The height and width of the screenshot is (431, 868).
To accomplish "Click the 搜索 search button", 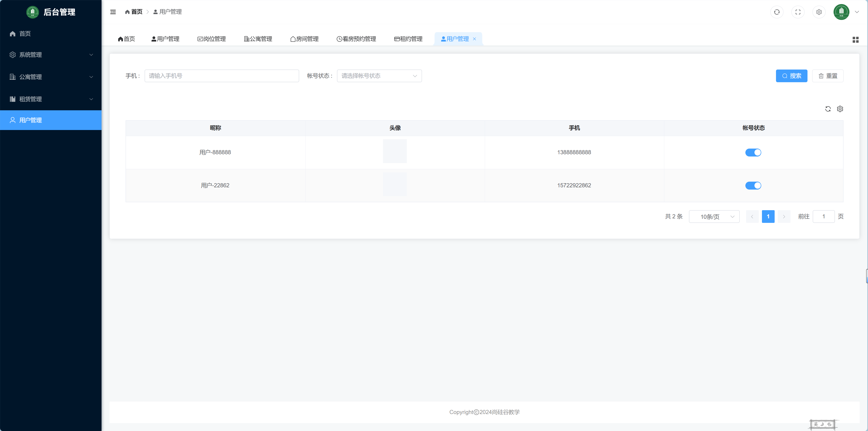I will point(791,76).
